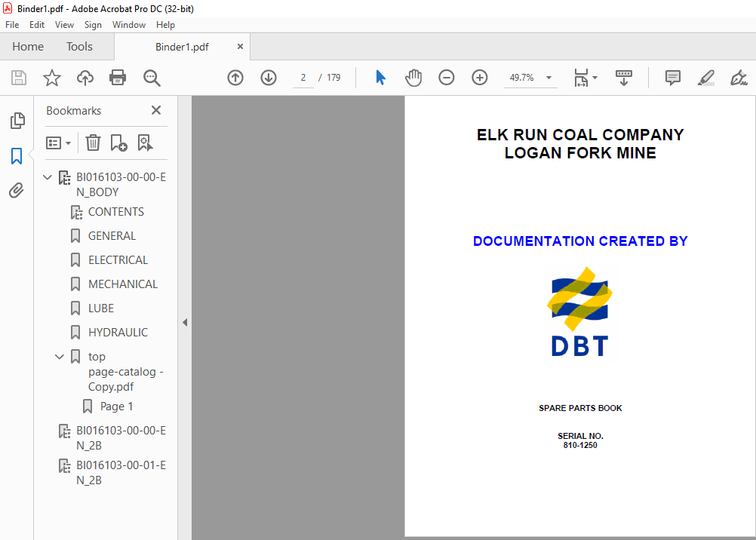Select BI016103-00-00-EN_2B bookmark
Screen dimensions: 756x540
tap(121, 437)
